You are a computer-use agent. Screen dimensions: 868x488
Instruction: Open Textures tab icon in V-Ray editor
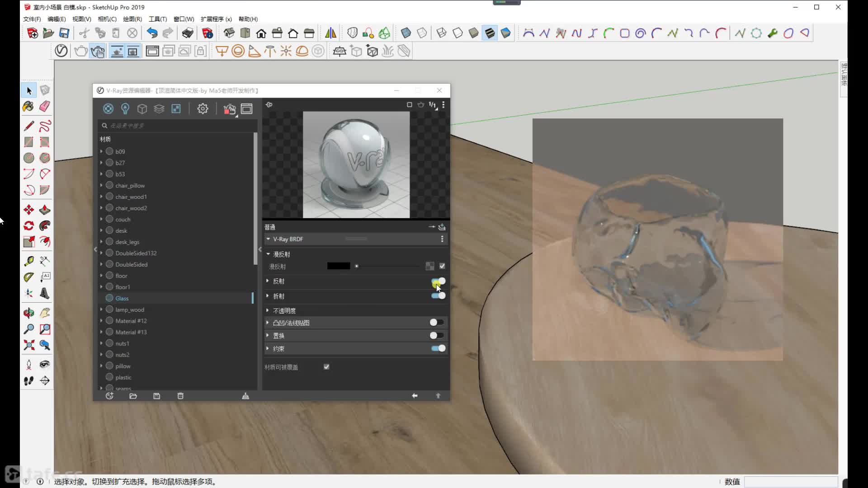point(176,109)
